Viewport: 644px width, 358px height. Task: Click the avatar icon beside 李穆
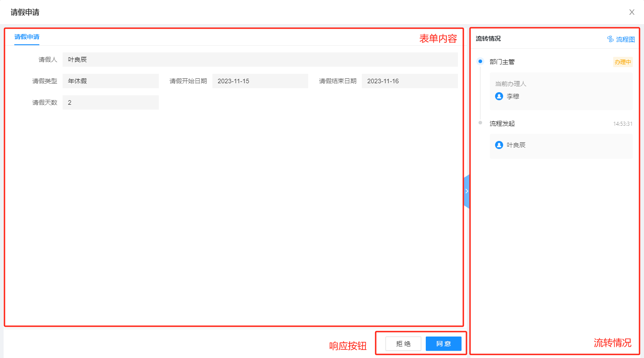point(499,96)
